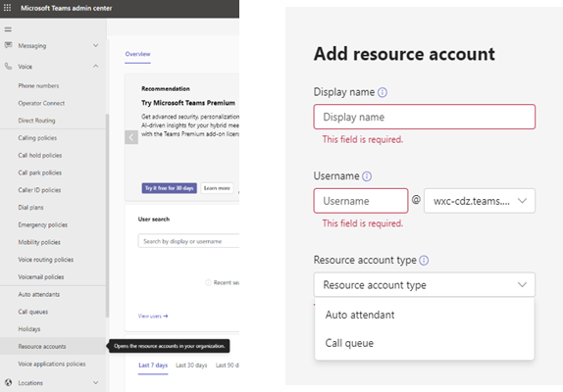Viewport: 563px width, 392px height.
Task: Click the Microsoft Teams admin center title
Action: pyautogui.click(x=67, y=8)
